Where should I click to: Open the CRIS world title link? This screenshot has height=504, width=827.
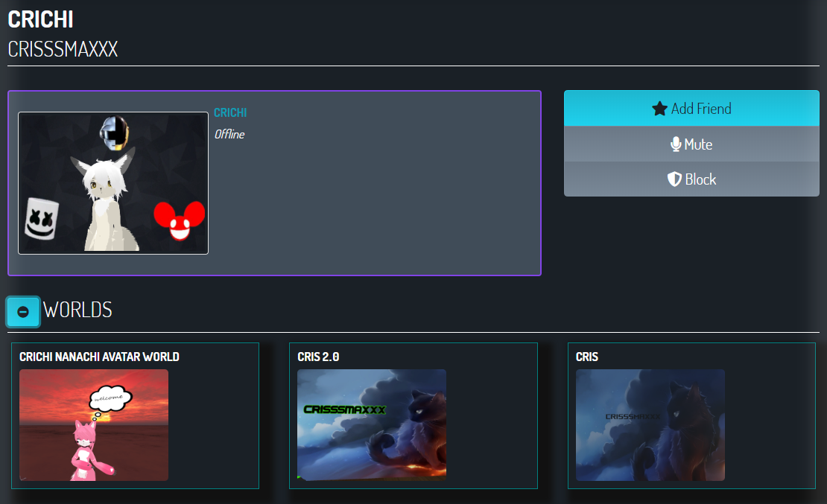click(587, 357)
